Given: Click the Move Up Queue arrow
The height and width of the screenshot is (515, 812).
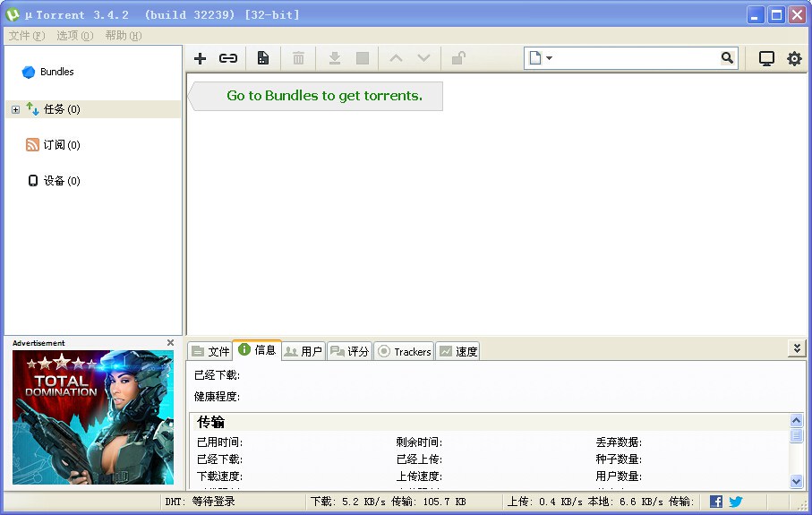Looking at the screenshot, I should click(x=397, y=58).
